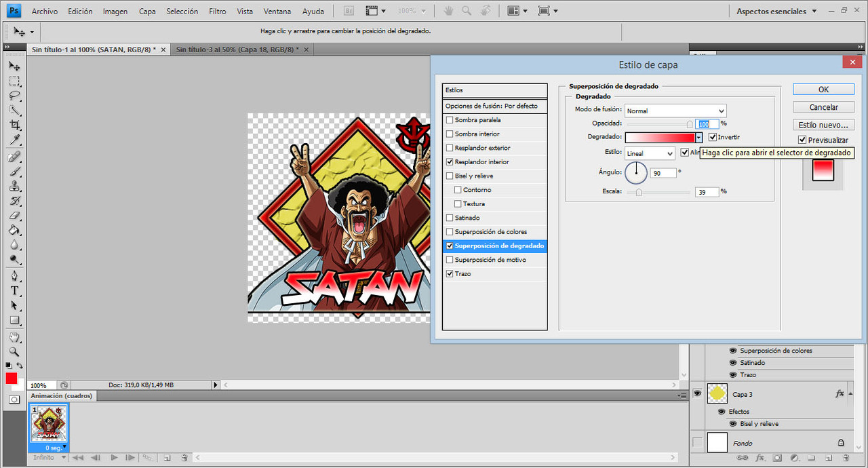Select the Quick Selection tool
868x468 pixels.
coord(14,111)
